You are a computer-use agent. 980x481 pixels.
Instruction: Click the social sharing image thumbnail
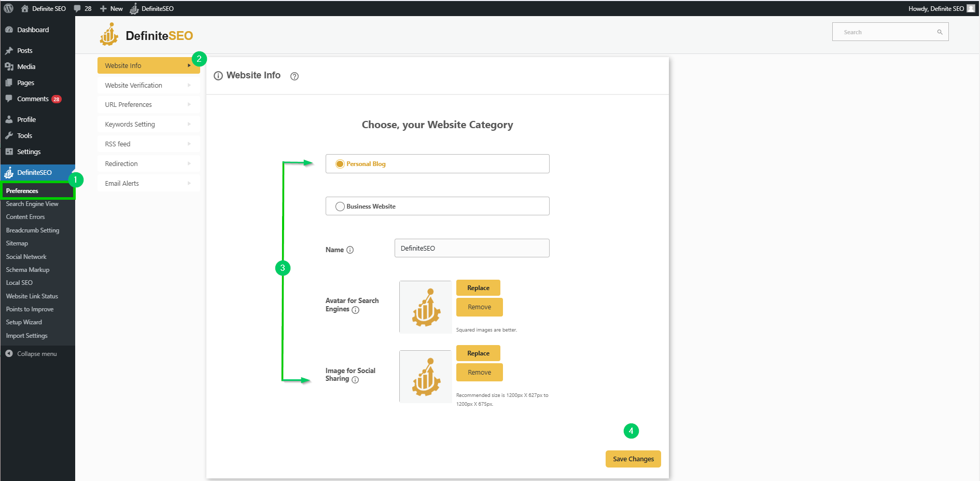(x=425, y=377)
